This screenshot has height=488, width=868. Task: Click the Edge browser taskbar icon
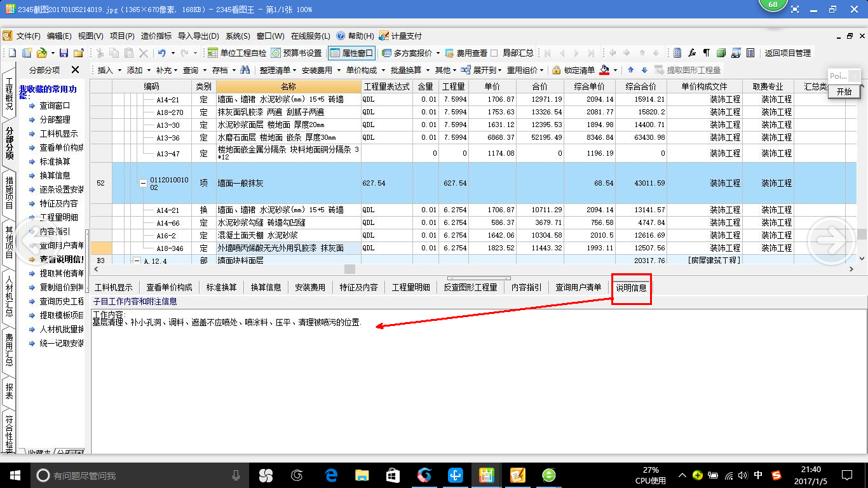click(331, 475)
